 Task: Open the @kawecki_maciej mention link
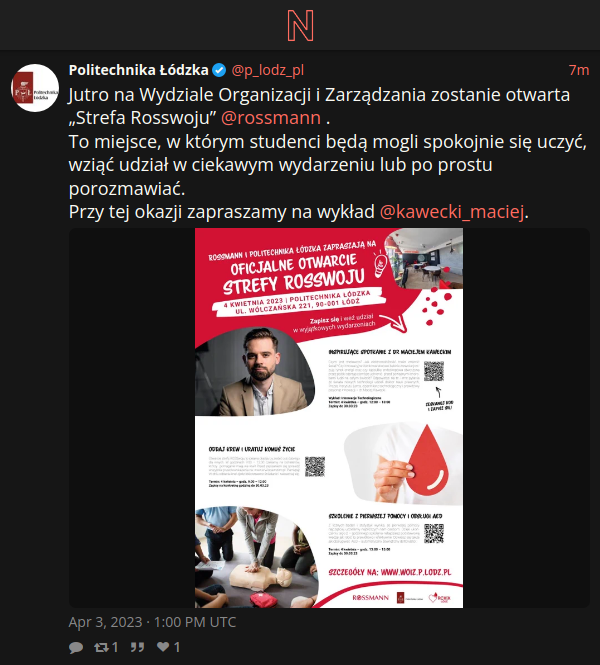pyautogui.click(x=452, y=212)
